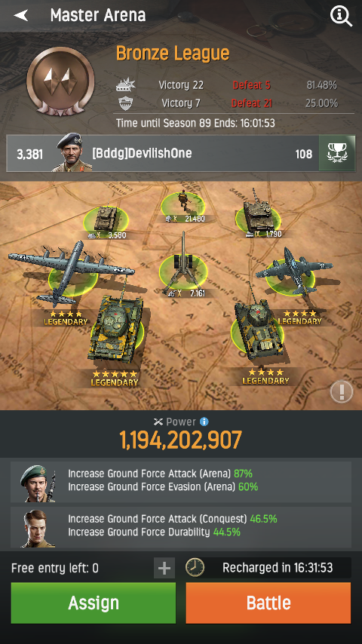Open the magnifier info icon
This screenshot has height=644, width=362.
(342, 16)
